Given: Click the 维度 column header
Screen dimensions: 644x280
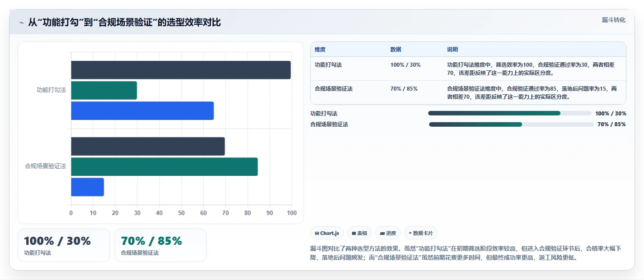Looking at the screenshot, I should (320, 49).
